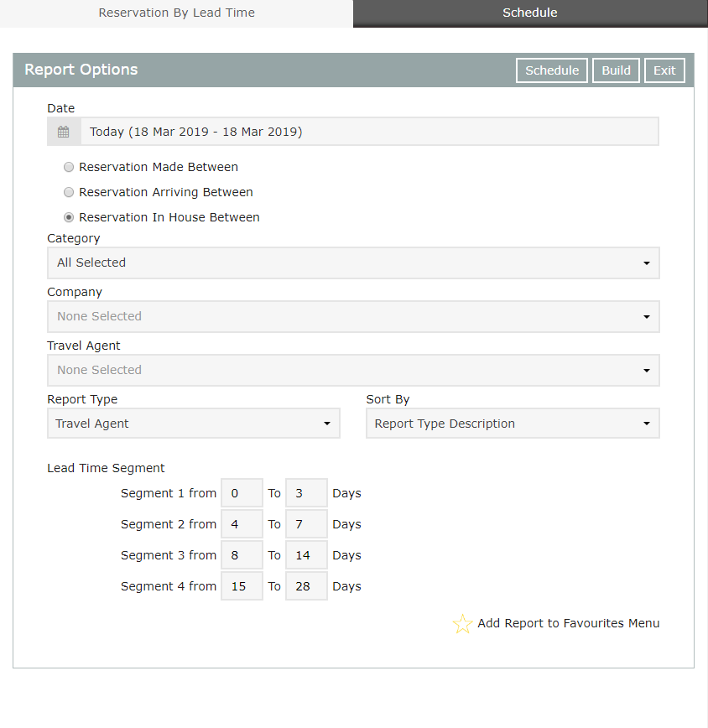The height and width of the screenshot is (728, 708).
Task: Switch to Reservation By Lead Time tab
Action: point(176,13)
